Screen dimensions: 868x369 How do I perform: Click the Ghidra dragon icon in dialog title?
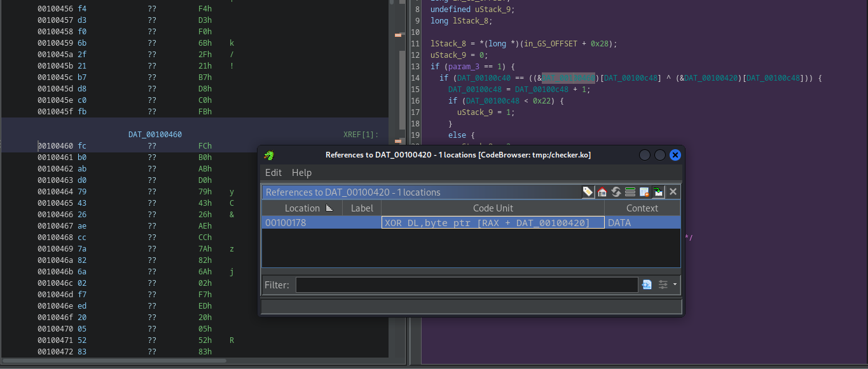(270, 155)
